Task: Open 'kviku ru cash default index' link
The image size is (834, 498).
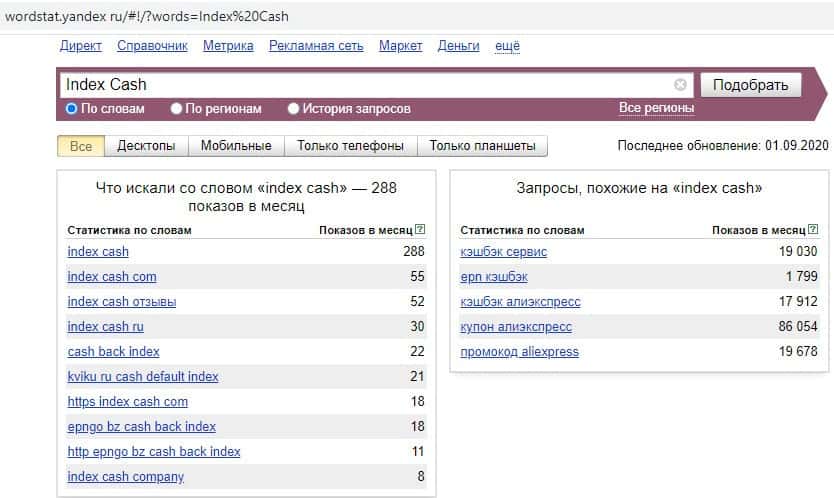Action: click(x=143, y=377)
